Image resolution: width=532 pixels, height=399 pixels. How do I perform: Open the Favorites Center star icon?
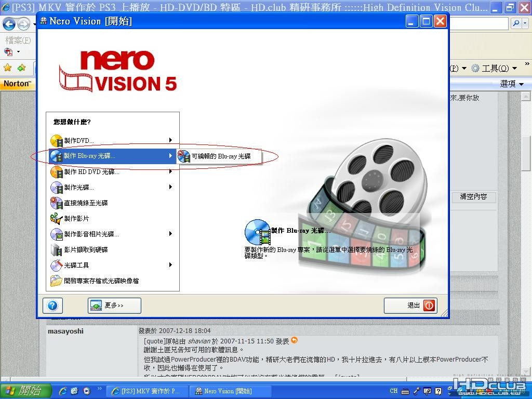[7, 68]
